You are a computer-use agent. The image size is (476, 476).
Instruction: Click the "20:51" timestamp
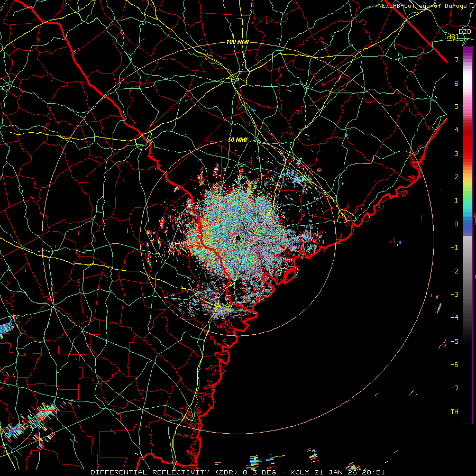pyautogui.click(x=373, y=472)
